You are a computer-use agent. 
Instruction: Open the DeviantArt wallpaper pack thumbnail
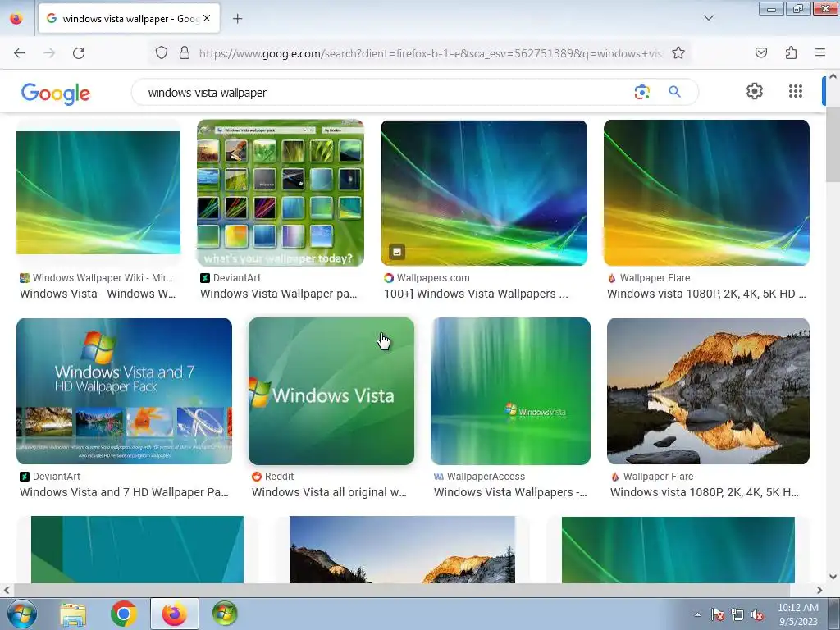tap(281, 193)
